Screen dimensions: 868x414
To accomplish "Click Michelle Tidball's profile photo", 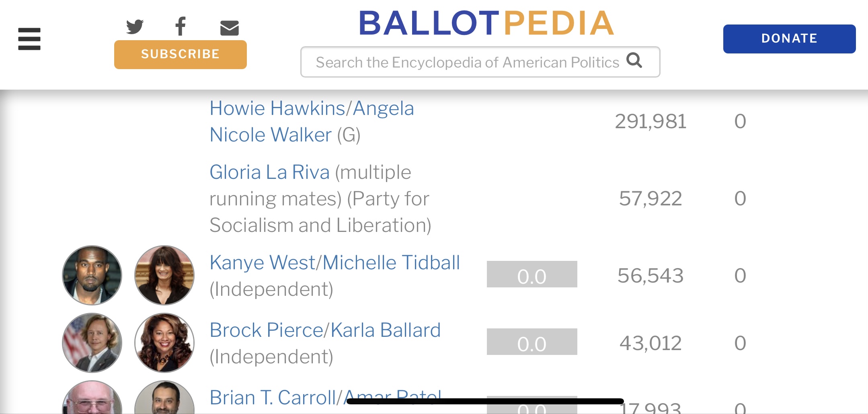I will pos(164,275).
